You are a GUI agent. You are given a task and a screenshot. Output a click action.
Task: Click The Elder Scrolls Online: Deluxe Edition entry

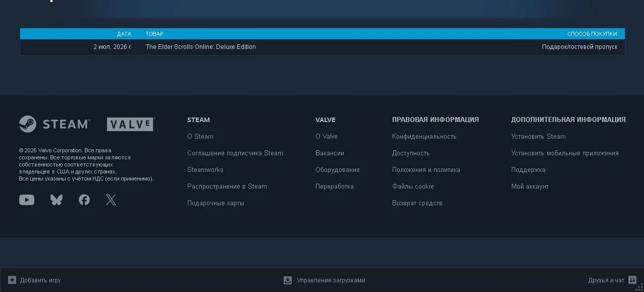click(201, 47)
